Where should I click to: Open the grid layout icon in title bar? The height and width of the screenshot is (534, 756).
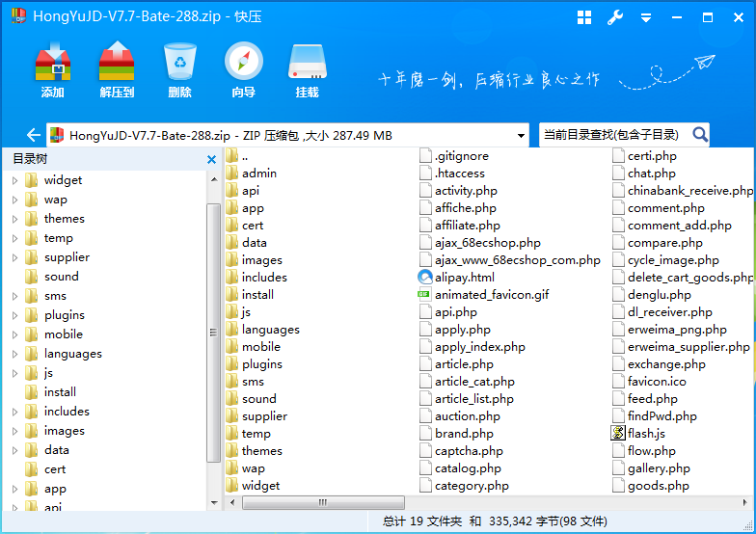point(584,17)
